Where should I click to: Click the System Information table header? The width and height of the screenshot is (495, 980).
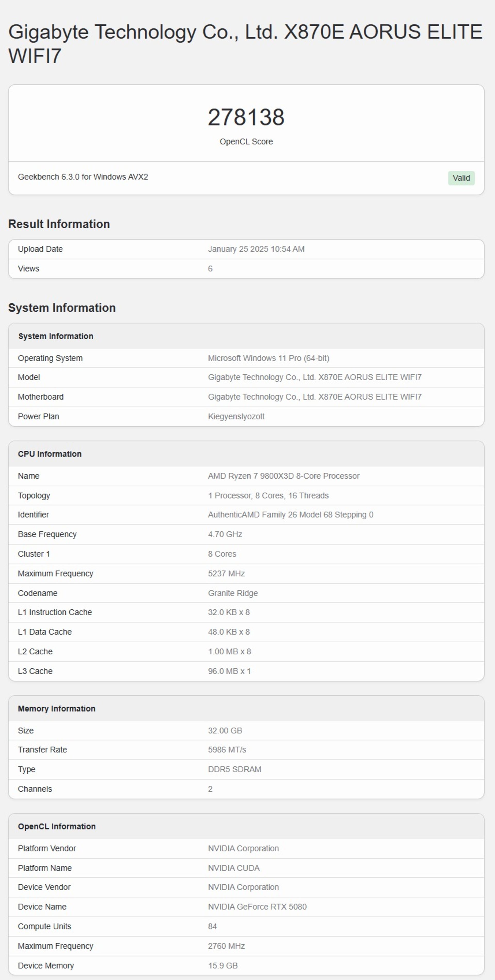(x=55, y=336)
